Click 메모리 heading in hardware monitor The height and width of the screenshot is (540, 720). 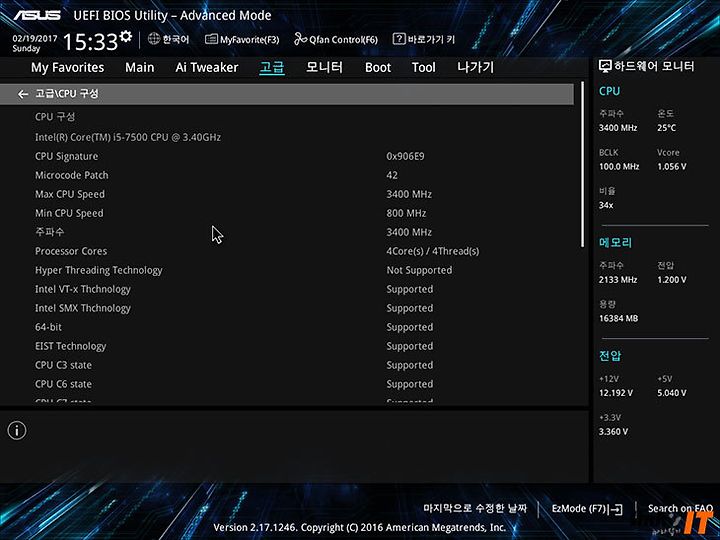tap(615, 242)
